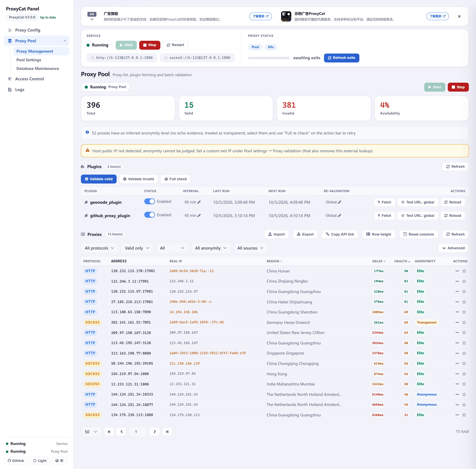
Task: Click the page number input field
Action: click(138, 432)
